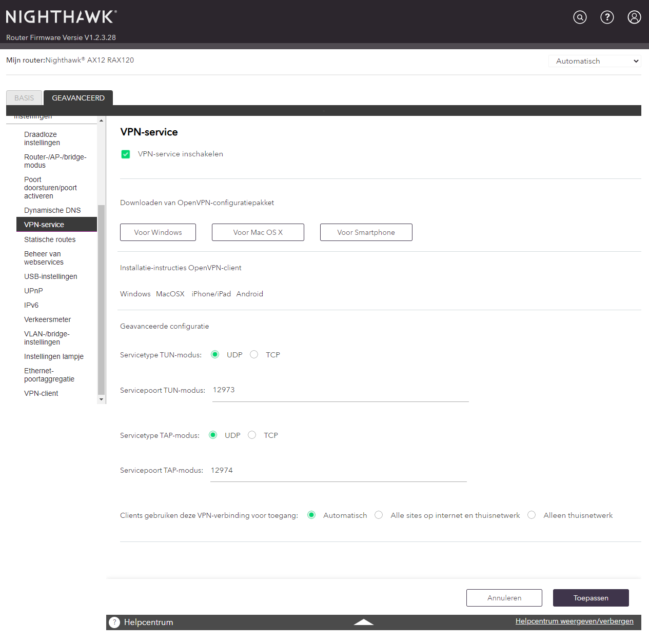Download config with Voor Smartphone button
The image size is (649, 644).
tap(366, 232)
